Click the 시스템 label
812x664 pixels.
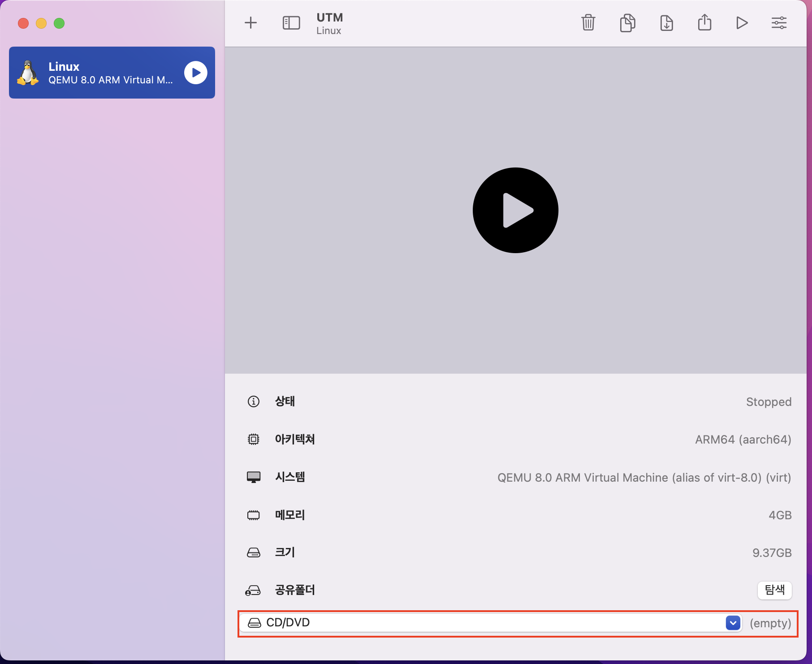[x=290, y=477]
